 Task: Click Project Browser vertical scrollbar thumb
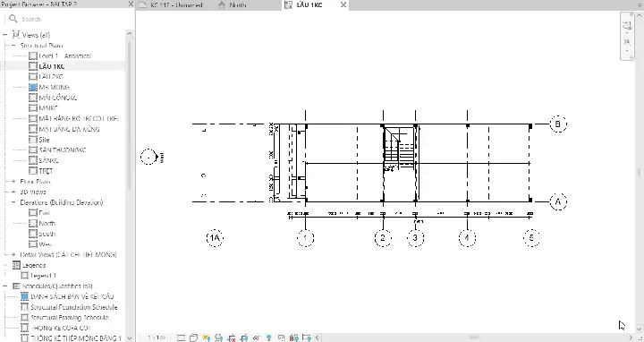tap(130, 115)
